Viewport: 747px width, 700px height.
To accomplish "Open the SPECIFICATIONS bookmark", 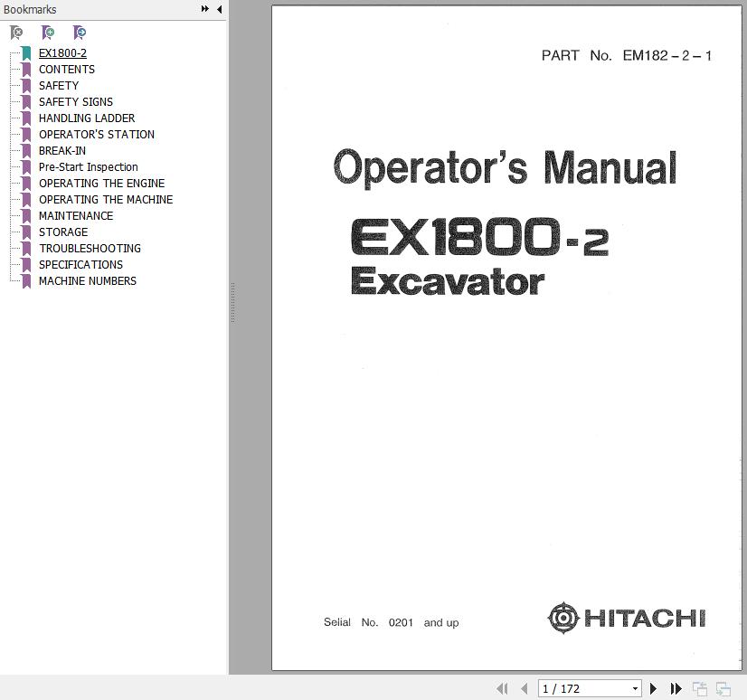I will [x=80, y=264].
